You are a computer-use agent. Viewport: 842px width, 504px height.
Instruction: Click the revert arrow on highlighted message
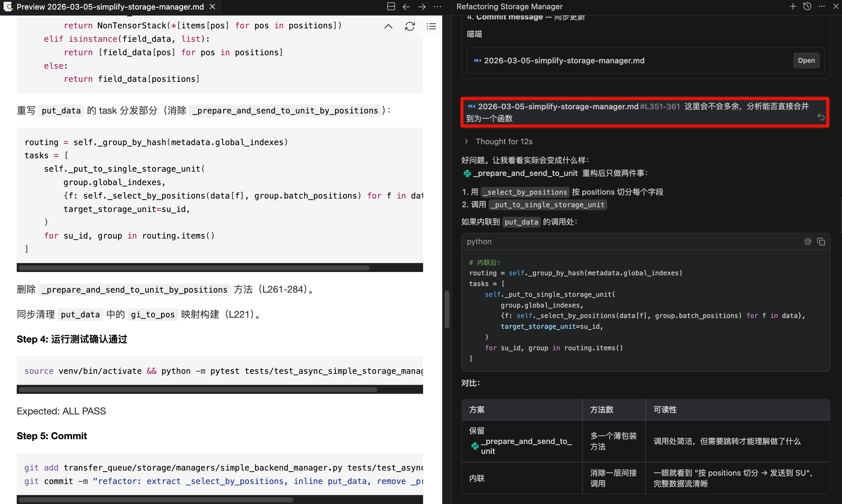821,117
